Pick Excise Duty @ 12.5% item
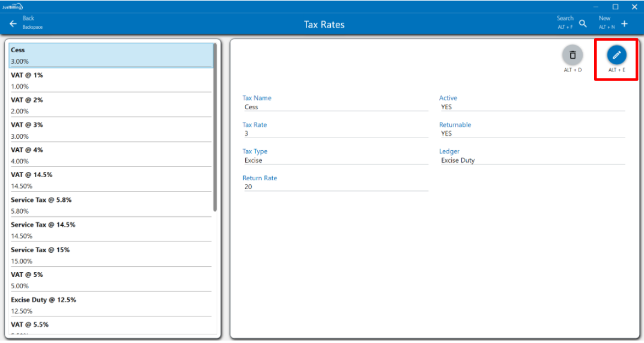This screenshot has width=644, height=343. click(x=111, y=305)
